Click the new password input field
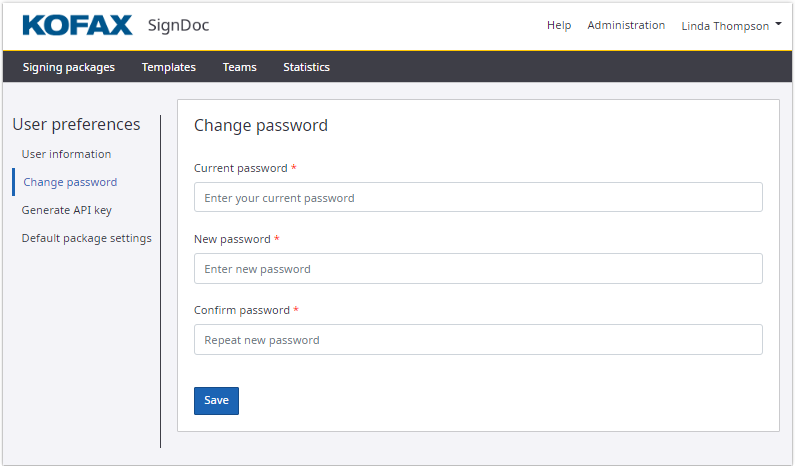This screenshot has height=468, width=795. (478, 269)
